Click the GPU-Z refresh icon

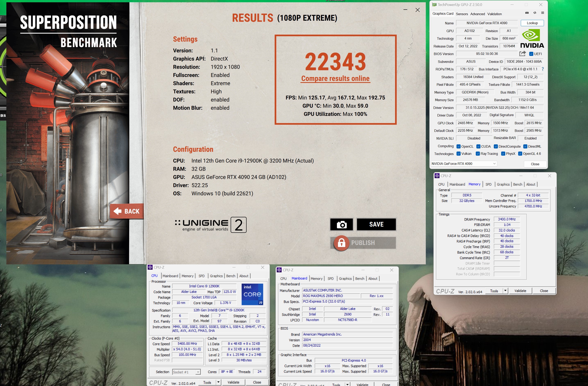point(535,13)
